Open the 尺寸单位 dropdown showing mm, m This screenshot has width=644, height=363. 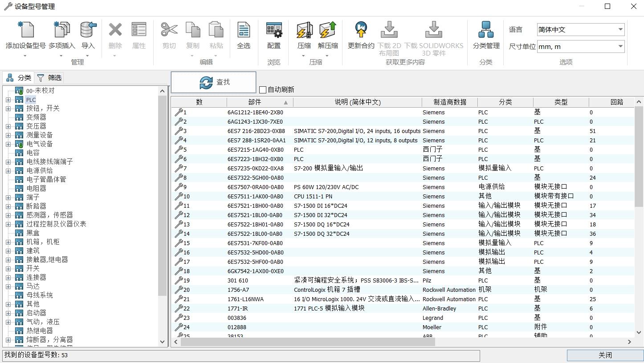(x=580, y=47)
